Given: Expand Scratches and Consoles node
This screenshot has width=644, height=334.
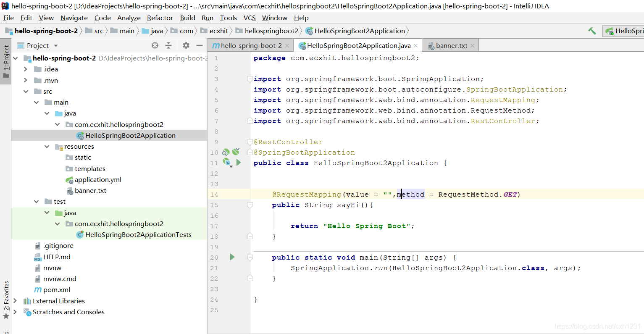Looking at the screenshot, I should coord(16,312).
